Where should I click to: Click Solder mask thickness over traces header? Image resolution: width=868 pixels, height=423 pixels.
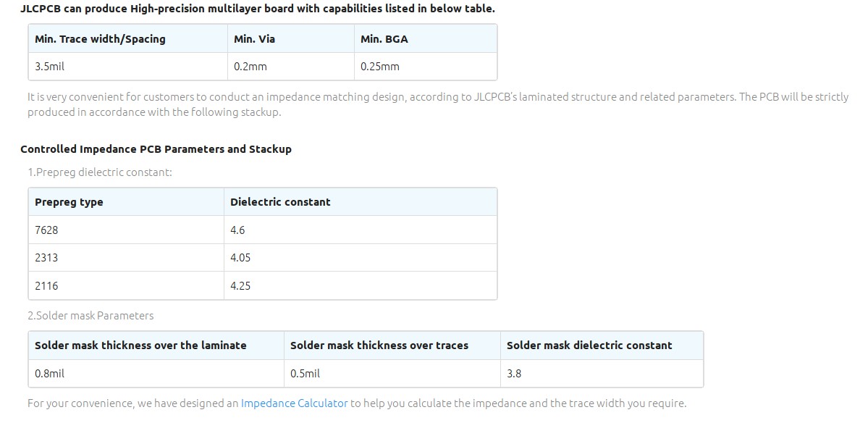pyautogui.click(x=392, y=345)
